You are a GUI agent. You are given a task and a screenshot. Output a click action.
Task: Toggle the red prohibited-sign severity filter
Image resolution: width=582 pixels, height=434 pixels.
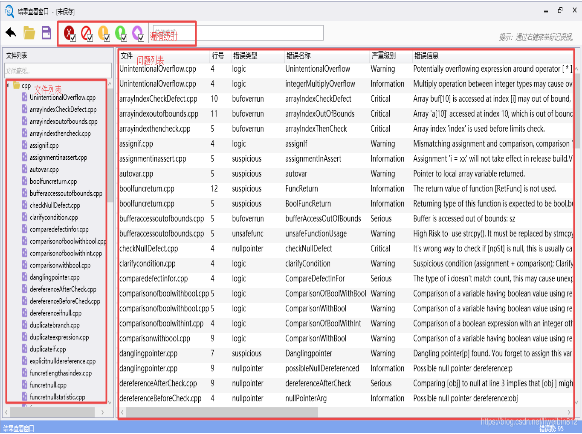click(x=86, y=33)
